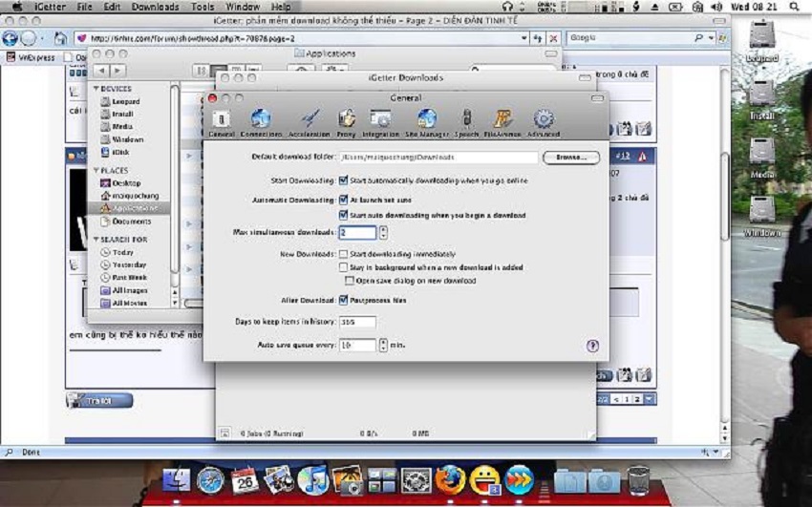Open the iGetter menu
This screenshot has height=507, width=812.
(x=50, y=7)
